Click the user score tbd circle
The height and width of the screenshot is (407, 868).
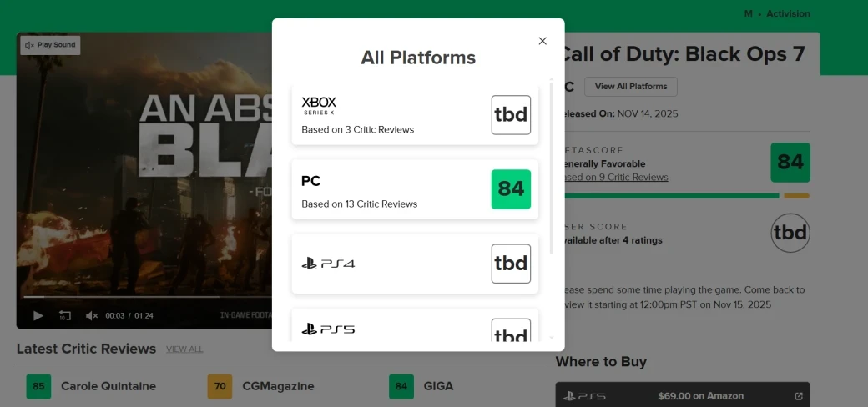tap(790, 233)
